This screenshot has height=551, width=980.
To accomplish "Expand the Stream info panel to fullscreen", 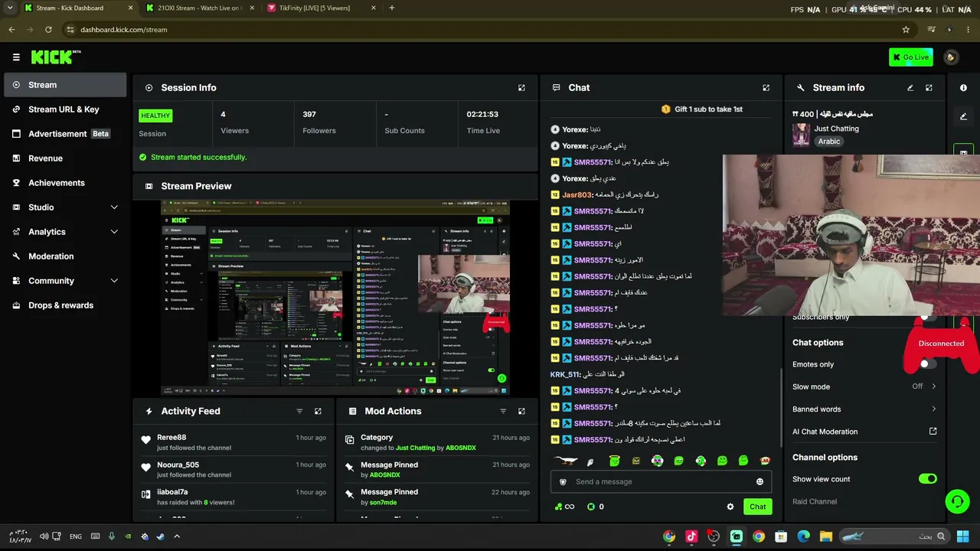I will click(x=929, y=88).
